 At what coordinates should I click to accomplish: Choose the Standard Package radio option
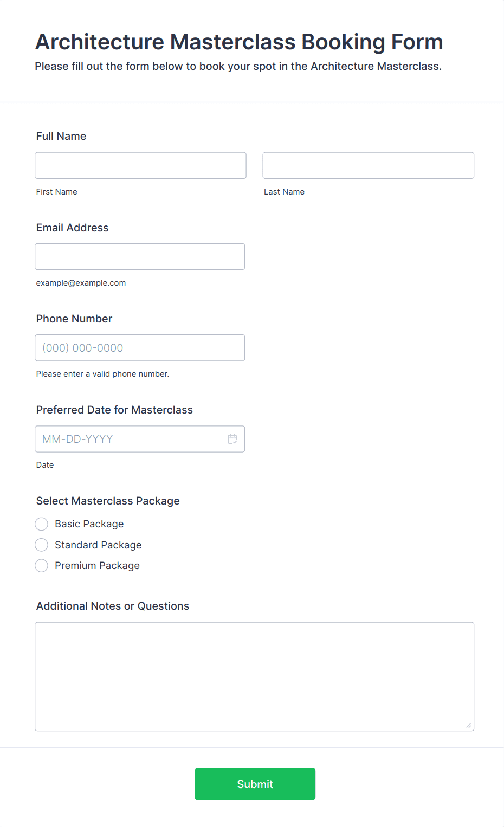[42, 545]
